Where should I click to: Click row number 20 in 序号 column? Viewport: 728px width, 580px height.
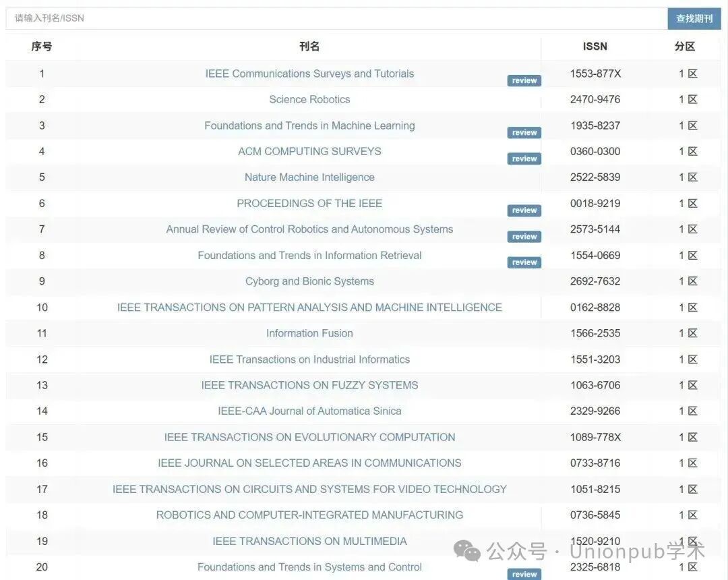tap(42, 567)
